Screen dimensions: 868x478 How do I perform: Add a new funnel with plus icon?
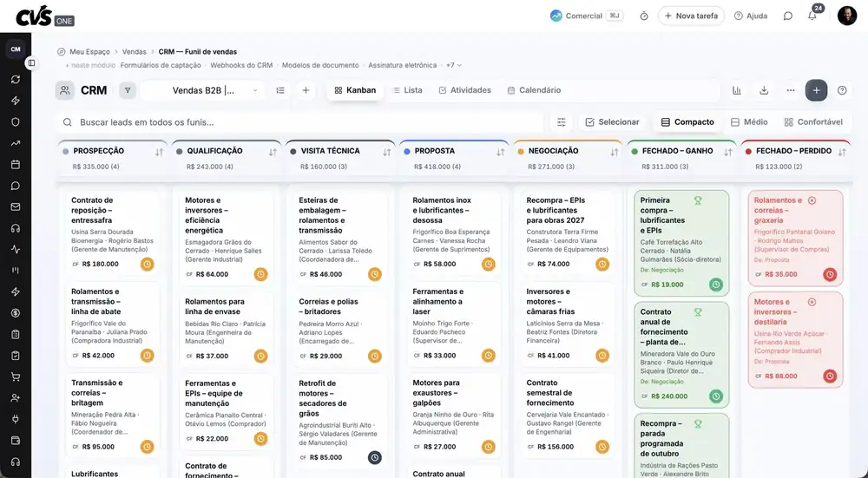point(306,90)
